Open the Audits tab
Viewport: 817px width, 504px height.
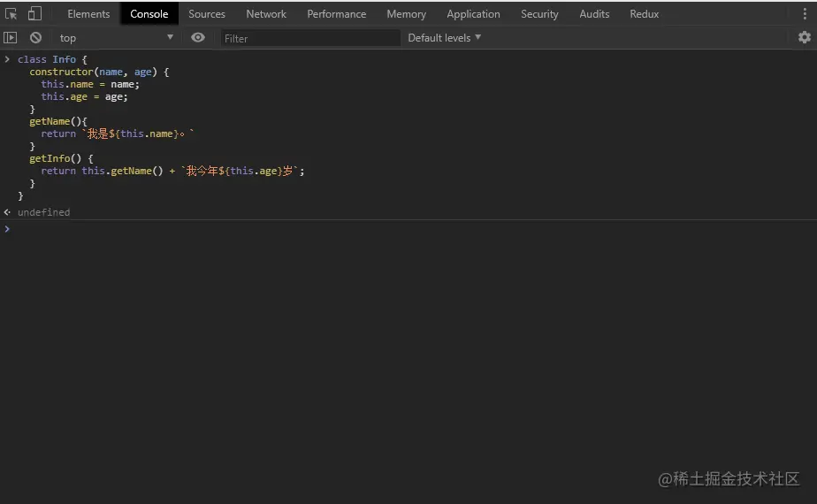pyautogui.click(x=594, y=14)
